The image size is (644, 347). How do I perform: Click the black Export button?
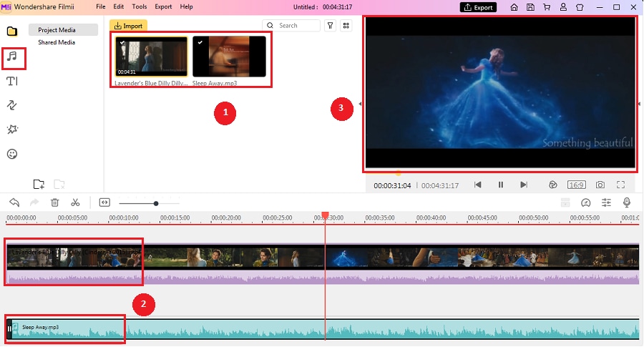(478, 7)
